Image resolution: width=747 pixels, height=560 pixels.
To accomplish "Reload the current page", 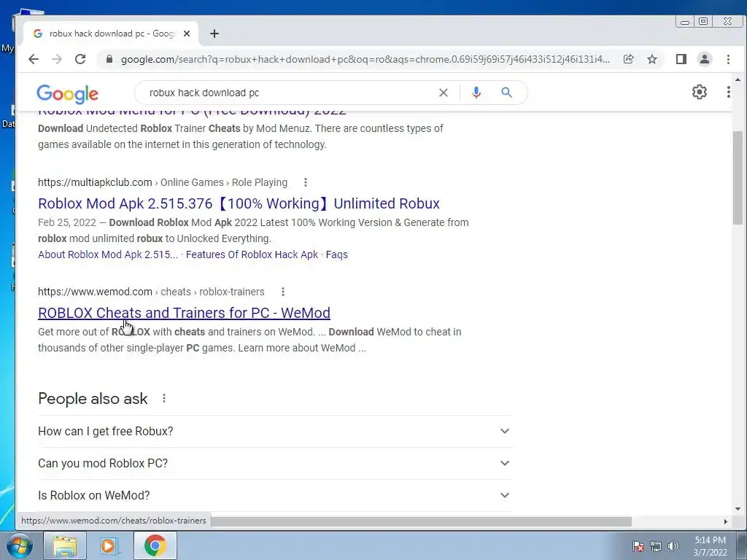I will (x=80, y=59).
